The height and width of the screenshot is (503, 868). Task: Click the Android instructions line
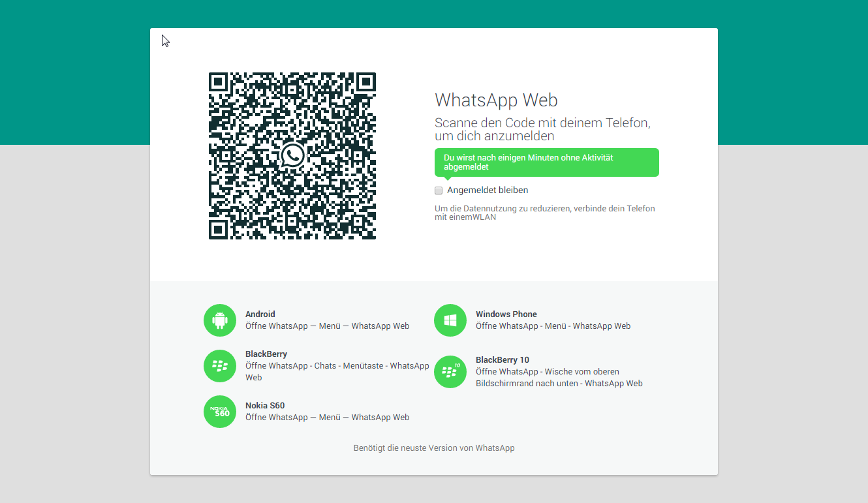point(328,326)
